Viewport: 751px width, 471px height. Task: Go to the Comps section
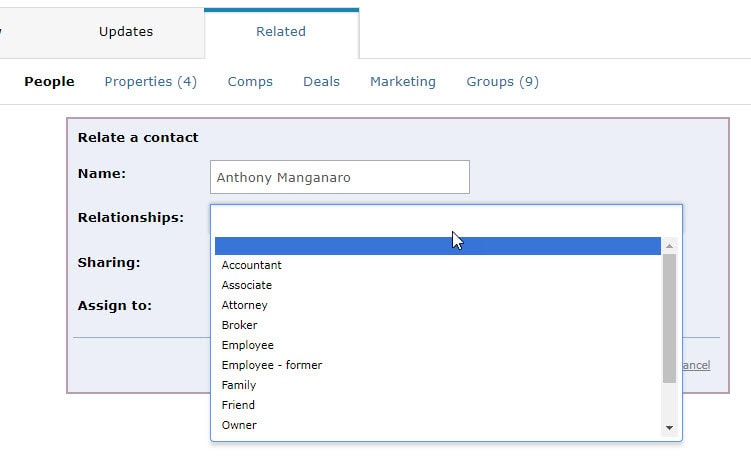(250, 81)
